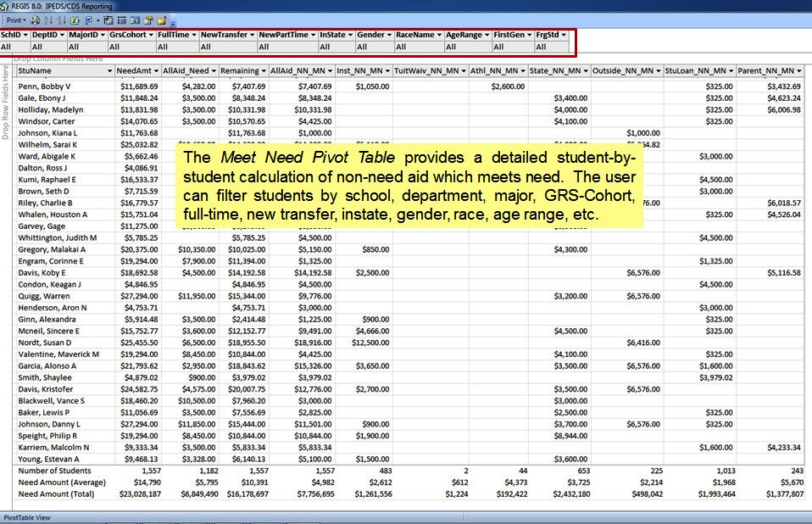This screenshot has width=812, height=524.
Task: Open the toolbar options chevron
Action: click(173, 23)
